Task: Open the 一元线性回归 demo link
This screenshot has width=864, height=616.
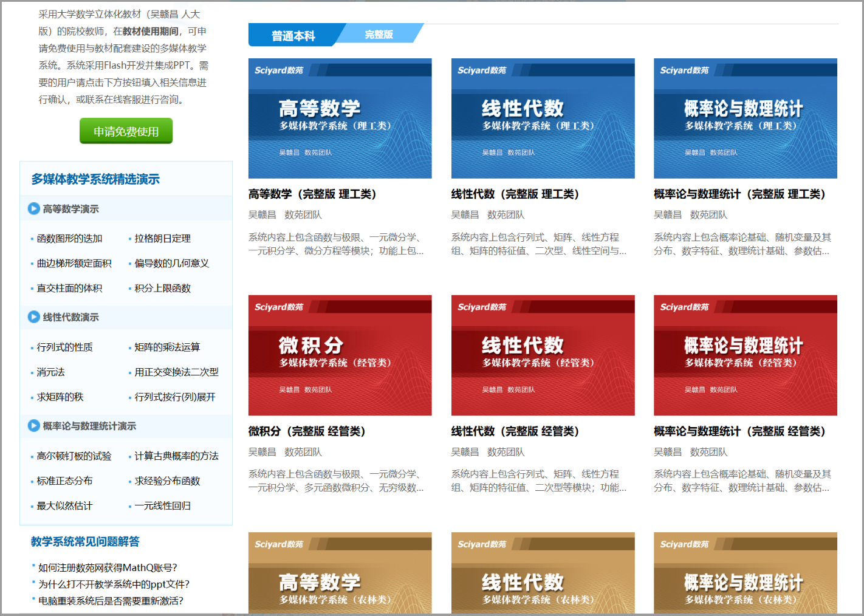Action: click(x=163, y=506)
